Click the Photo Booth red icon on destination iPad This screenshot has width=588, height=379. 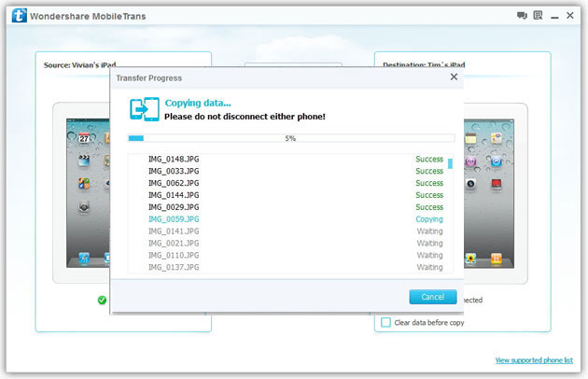point(497,184)
